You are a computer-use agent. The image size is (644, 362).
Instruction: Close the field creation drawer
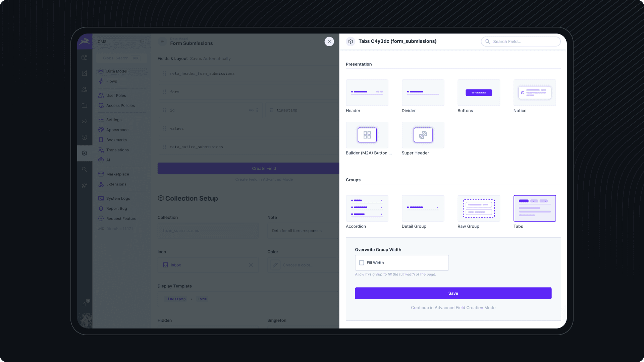click(x=329, y=42)
